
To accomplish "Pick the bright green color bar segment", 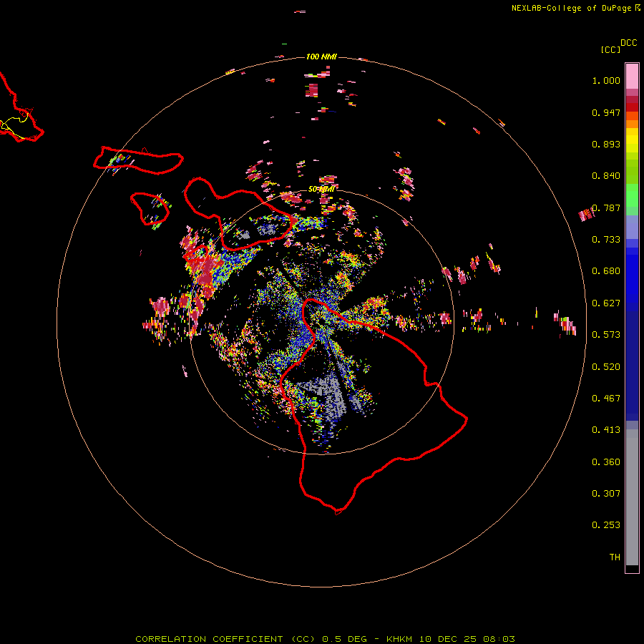I will [x=632, y=195].
